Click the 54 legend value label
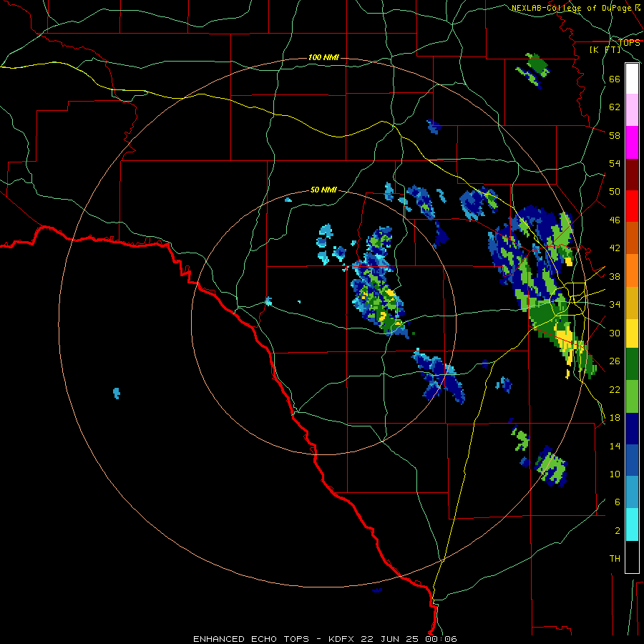Screen dimensions: 644x644 [615, 163]
